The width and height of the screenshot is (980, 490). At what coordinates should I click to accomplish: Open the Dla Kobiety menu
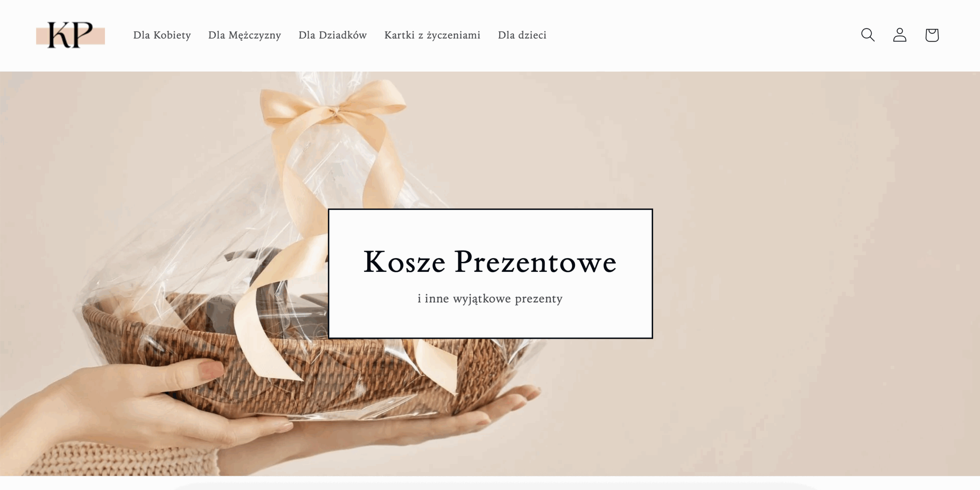coord(162,35)
